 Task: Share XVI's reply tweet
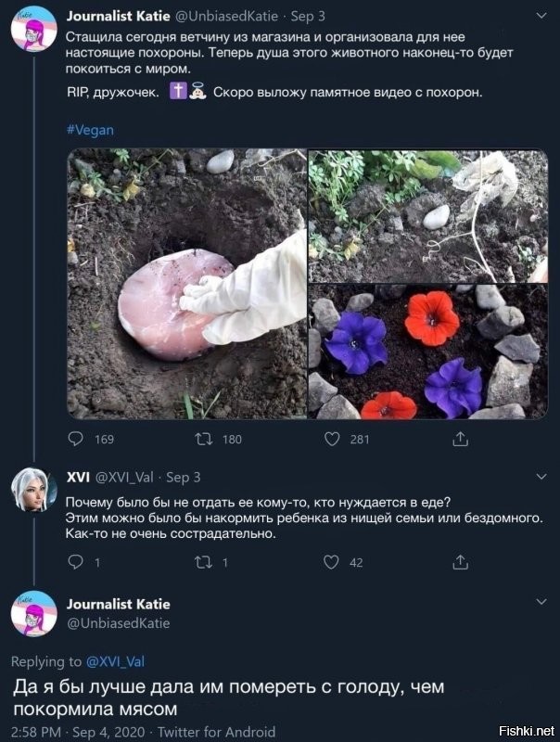click(x=460, y=562)
